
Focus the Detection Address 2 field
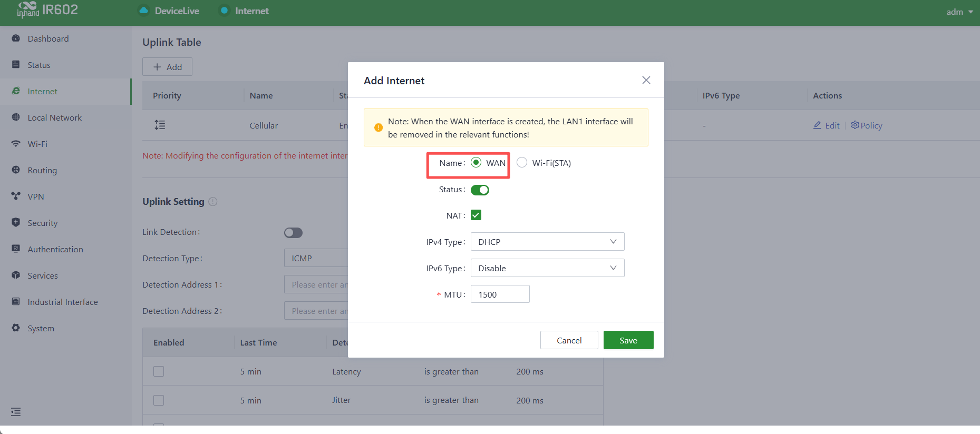point(316,311)
